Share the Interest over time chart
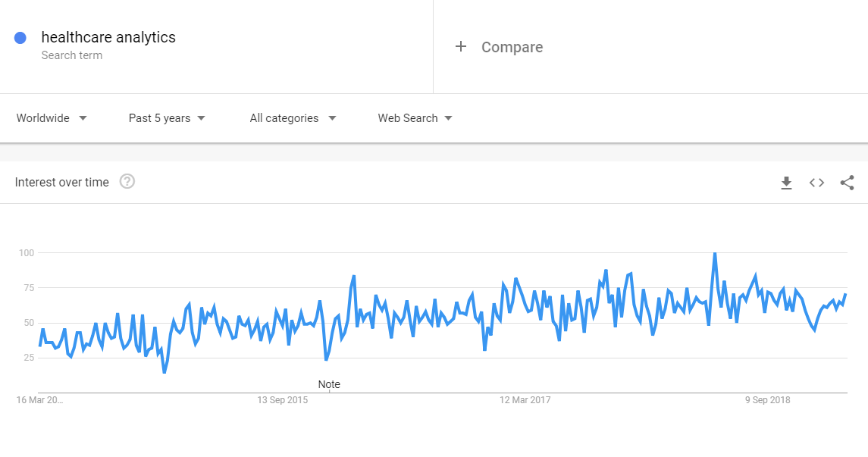868x457 pixels. tap(847, 183)
